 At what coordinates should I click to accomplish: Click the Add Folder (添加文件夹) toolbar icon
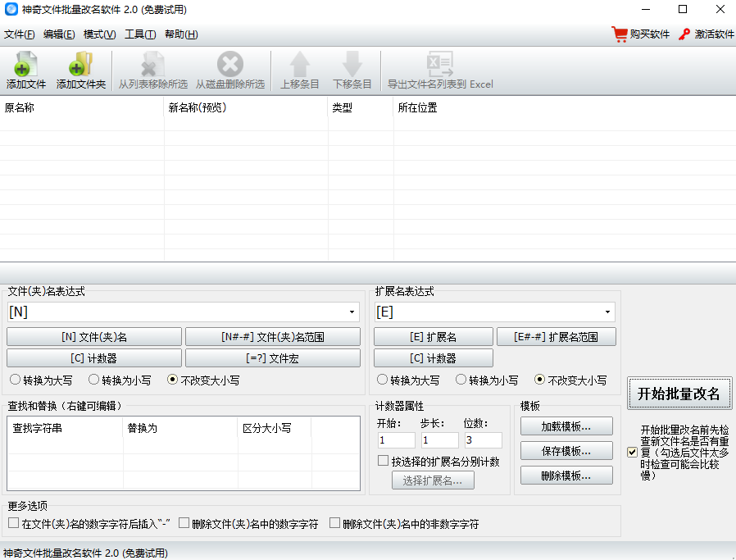(x=80, y=64)
